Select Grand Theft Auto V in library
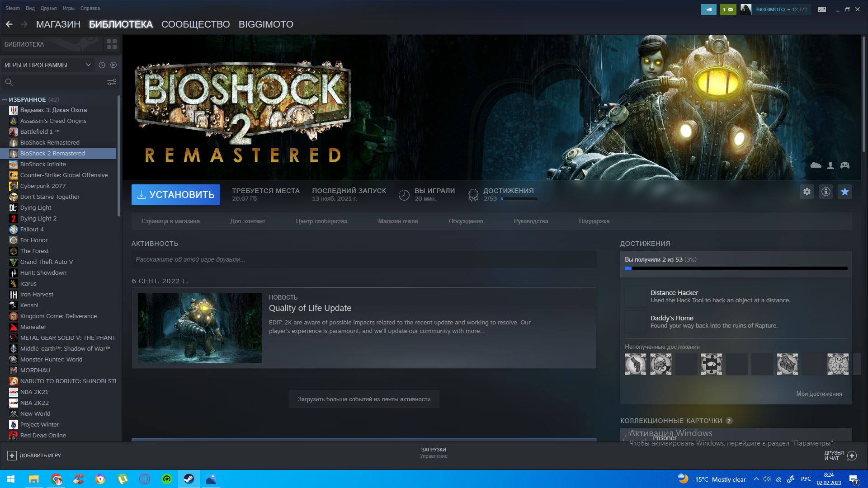 [x=59, y=262]
